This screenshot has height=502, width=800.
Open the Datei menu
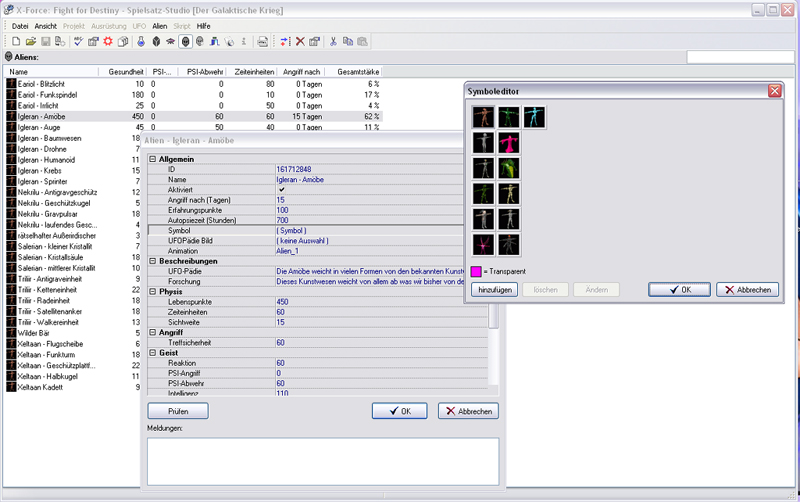[x=20, y=26]
